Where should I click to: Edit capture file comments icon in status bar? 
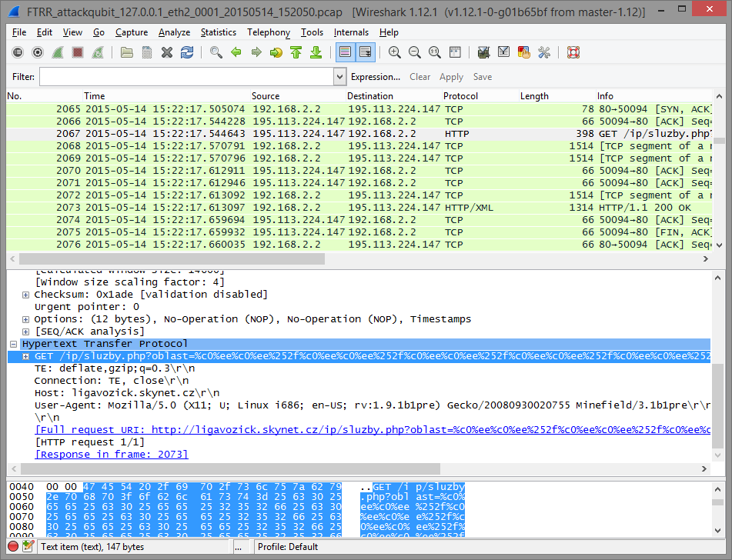[x=28, y=546]
